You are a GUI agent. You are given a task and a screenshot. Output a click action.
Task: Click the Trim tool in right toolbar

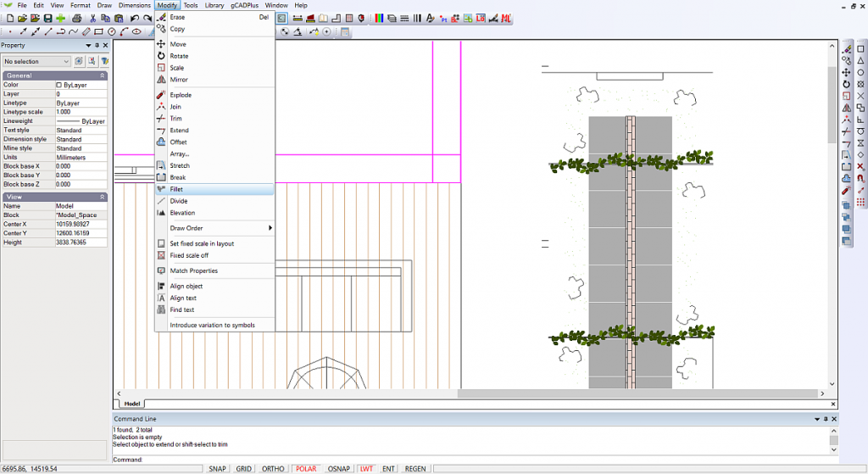[847, 131]
